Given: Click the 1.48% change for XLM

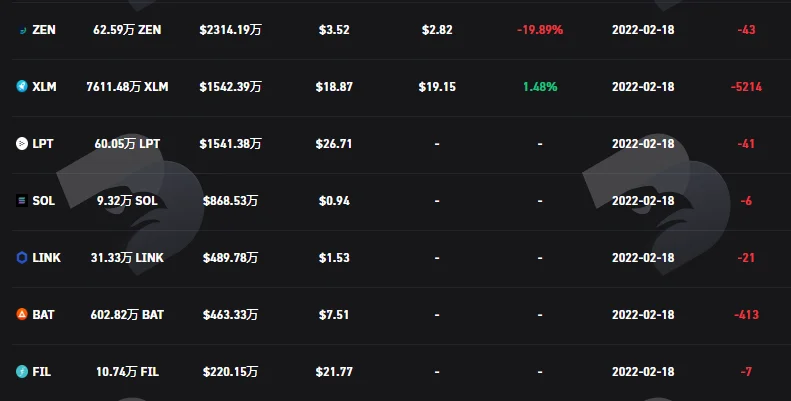Looking at the screenshot, I should click(540, 87).
